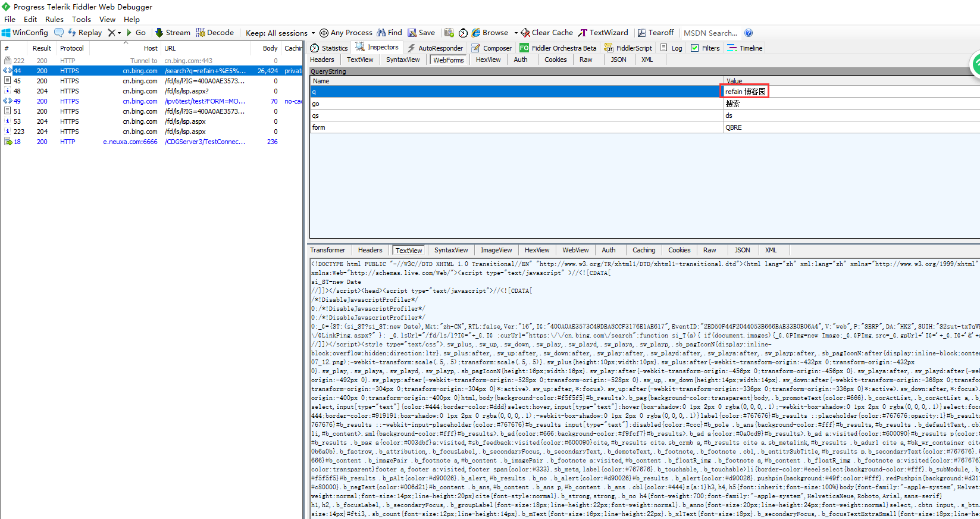This screenshot has width=980, height=519.
Task: Click the Any Process target icon
Action: [324, 33]
